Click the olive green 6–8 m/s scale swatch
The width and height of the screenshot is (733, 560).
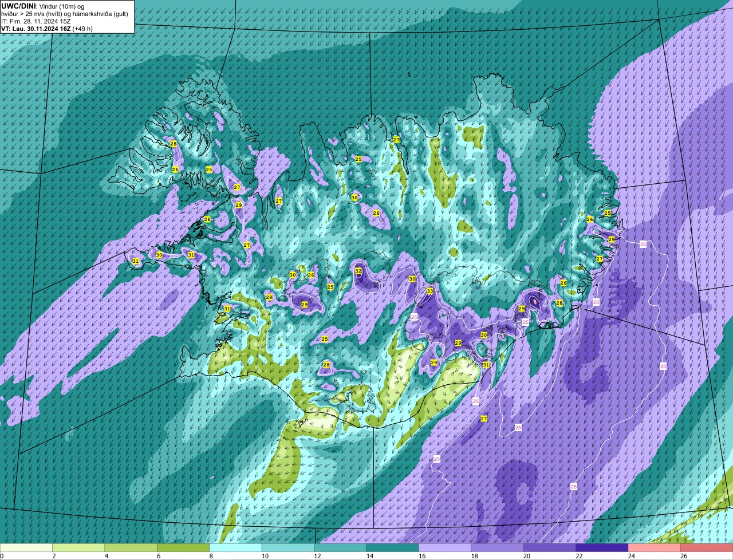pos(183,548)
